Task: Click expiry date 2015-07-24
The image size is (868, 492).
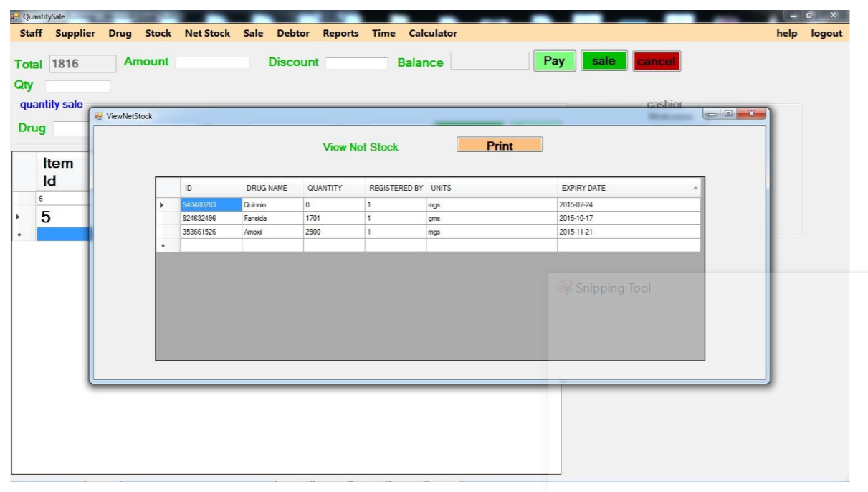Action: [x=629, y=204]
